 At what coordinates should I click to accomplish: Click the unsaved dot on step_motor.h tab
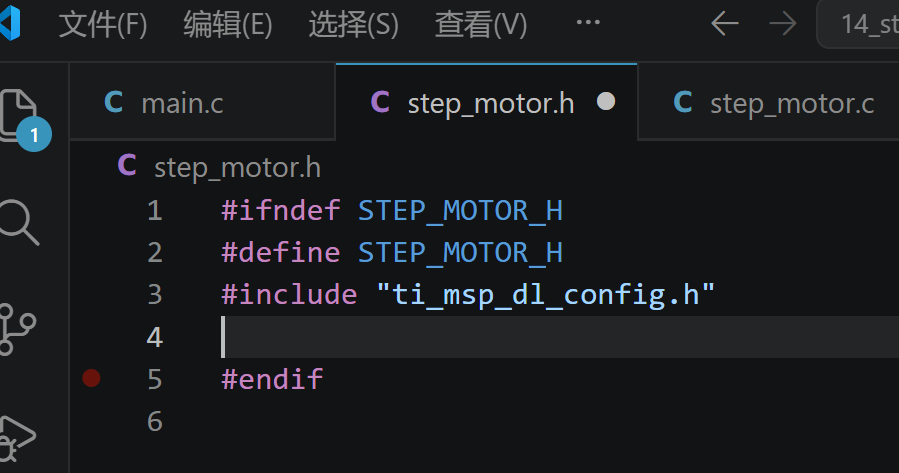click(605, 101)
